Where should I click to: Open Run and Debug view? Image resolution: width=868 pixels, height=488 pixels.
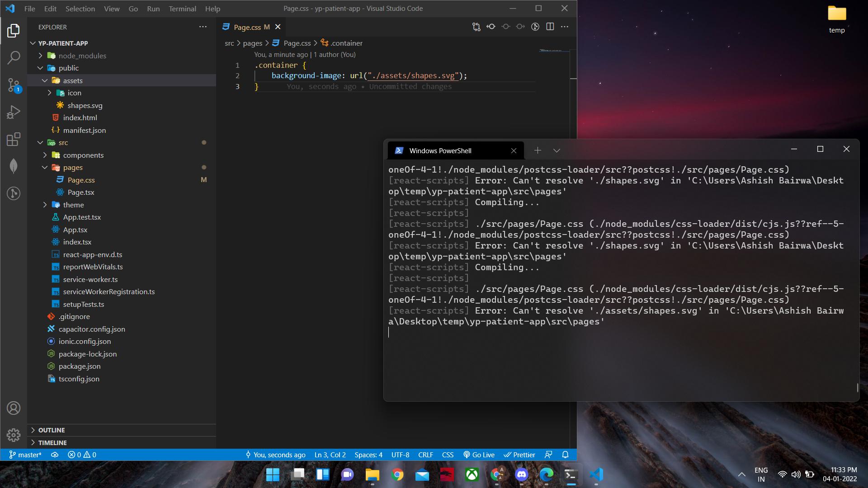coord(14,112)
